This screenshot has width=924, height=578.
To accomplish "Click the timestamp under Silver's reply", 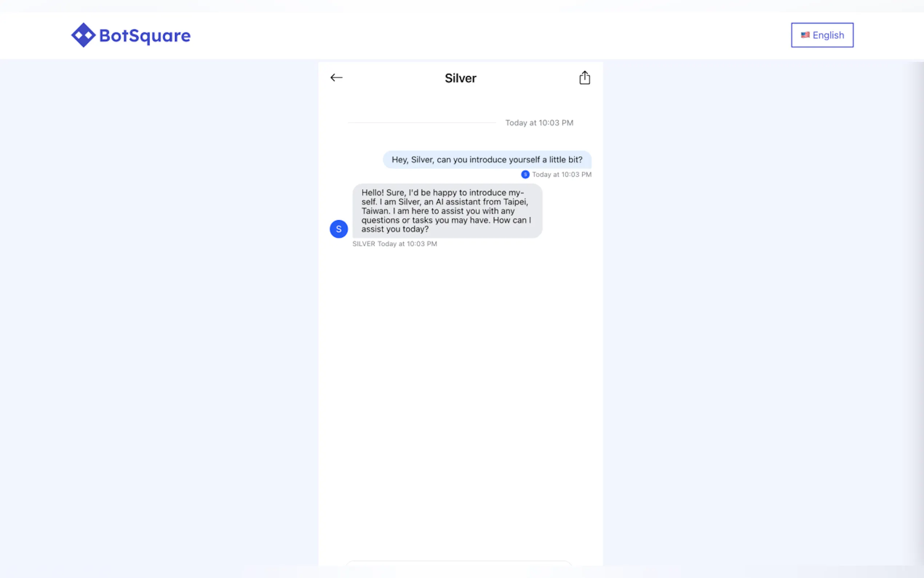I will point(407,244).
